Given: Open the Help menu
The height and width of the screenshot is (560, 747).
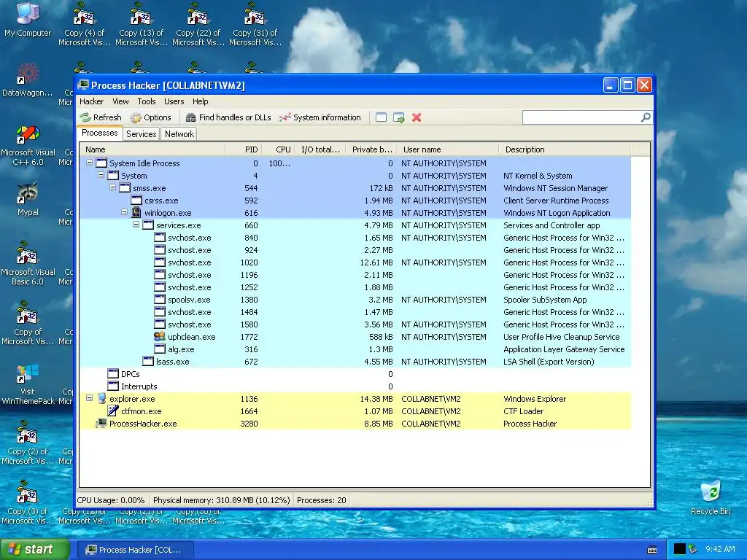Looking at the screenshot, I should (201, 101).
